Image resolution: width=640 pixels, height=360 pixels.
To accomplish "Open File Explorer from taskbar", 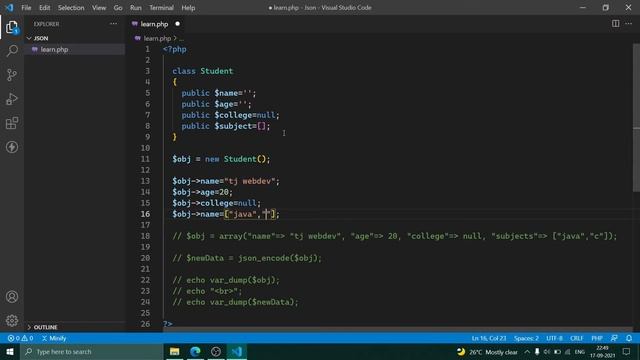I will 175,352.
